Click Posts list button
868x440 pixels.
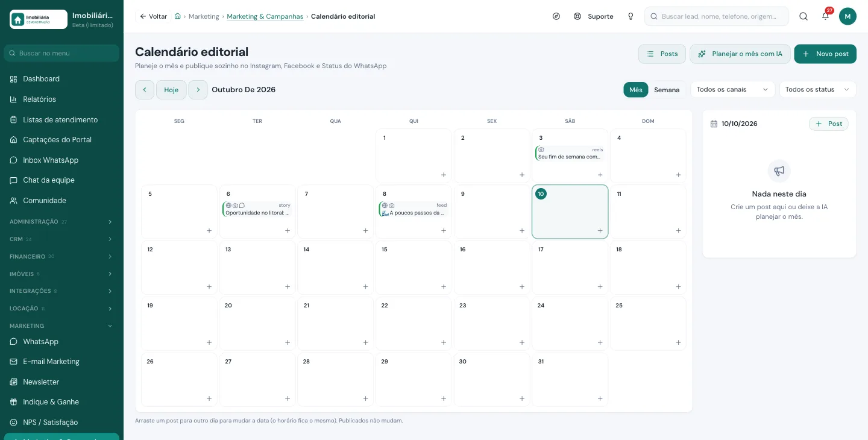pos(662,54)
